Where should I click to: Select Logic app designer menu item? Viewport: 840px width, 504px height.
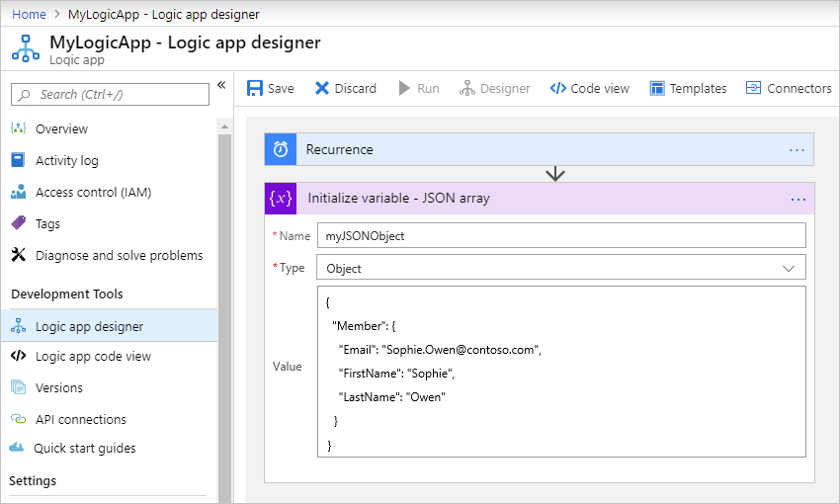(110, 326)
